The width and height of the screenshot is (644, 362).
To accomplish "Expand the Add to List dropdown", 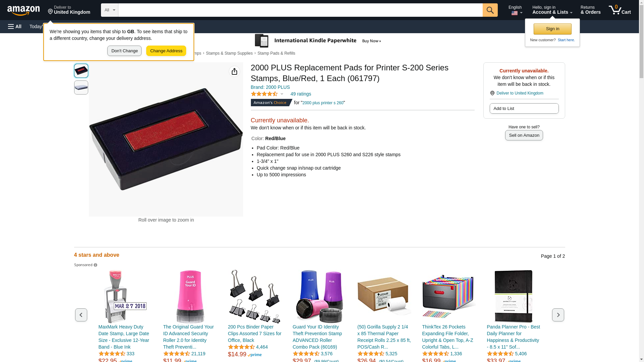I will 524,108.
